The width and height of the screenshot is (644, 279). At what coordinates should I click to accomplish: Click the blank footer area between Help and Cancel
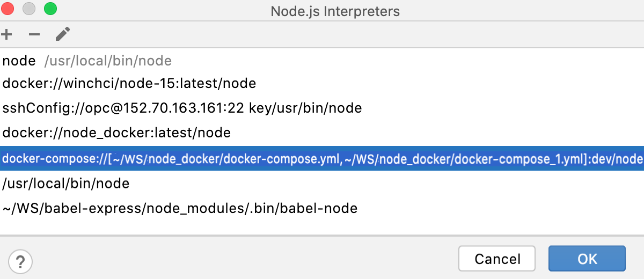[241, 259]
